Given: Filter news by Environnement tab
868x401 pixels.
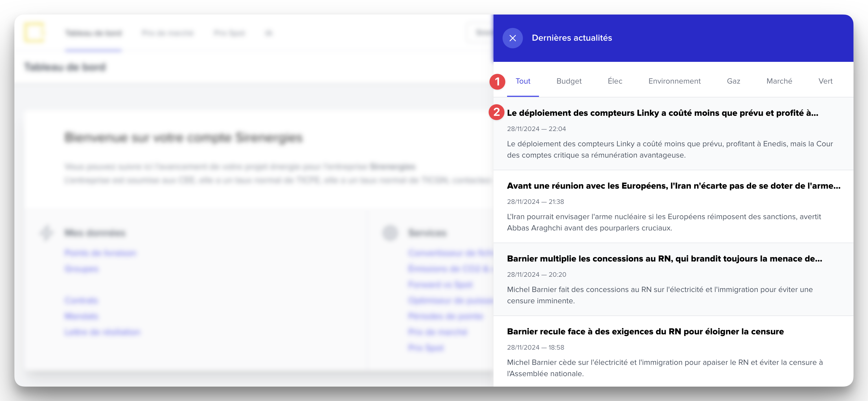Looking at the screenshot, I should (x=674, y=81).
